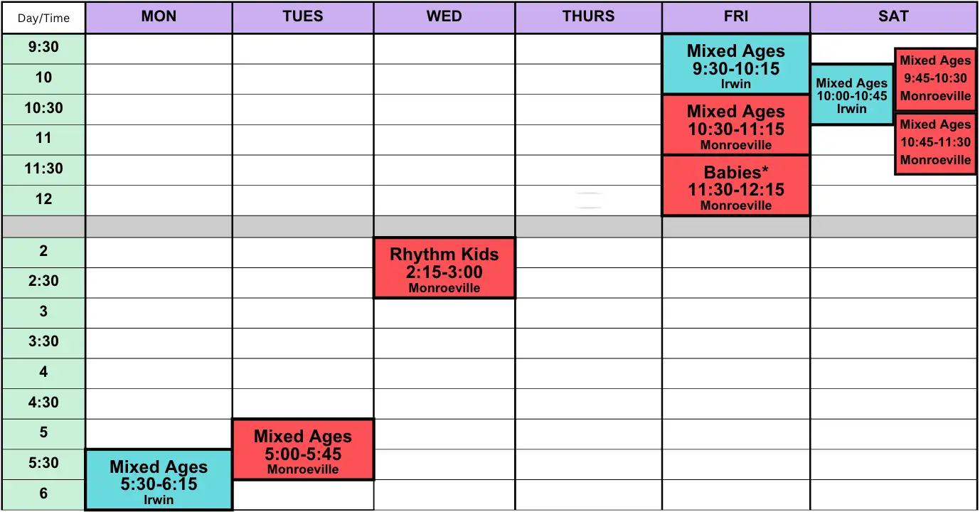The height and width of the screenshot is (512, 980).
Task: Click Saturday Mixed Ages 10:45-11:30 Monroeville class
Action: [x=935, y=143]
